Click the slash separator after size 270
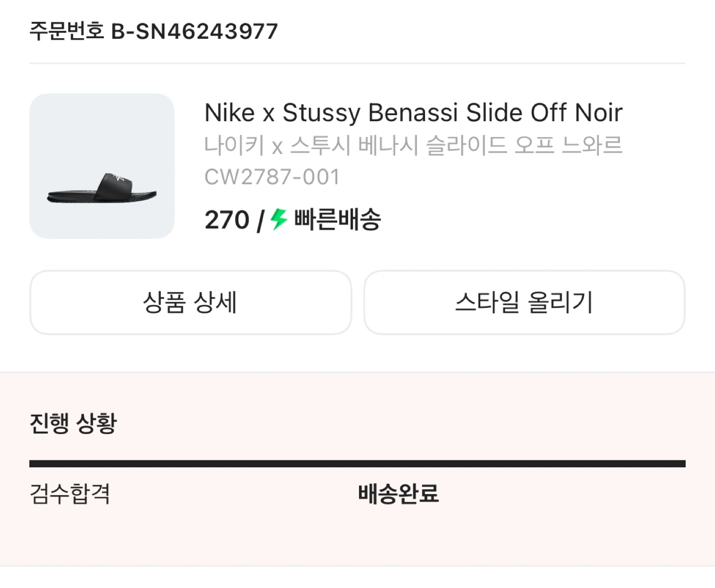The width and height of the screenshot is (715, 588). [x=260, y=220]
